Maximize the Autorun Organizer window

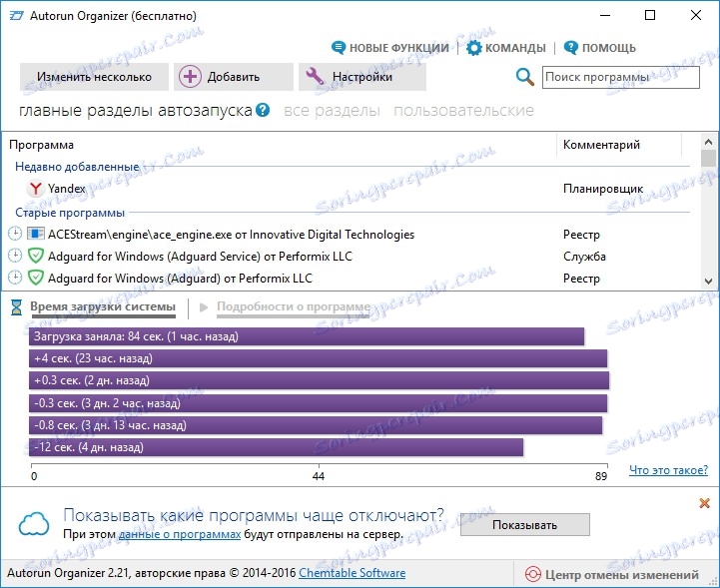650,15
